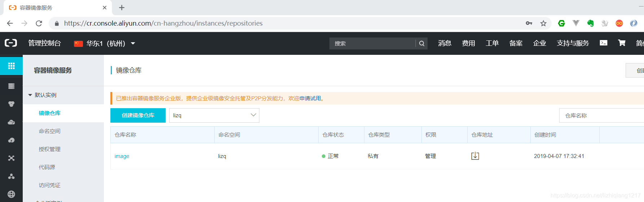The image size is (644, 202).
Task: Open the Cloud Shell terminal icon
Action: 604,43
